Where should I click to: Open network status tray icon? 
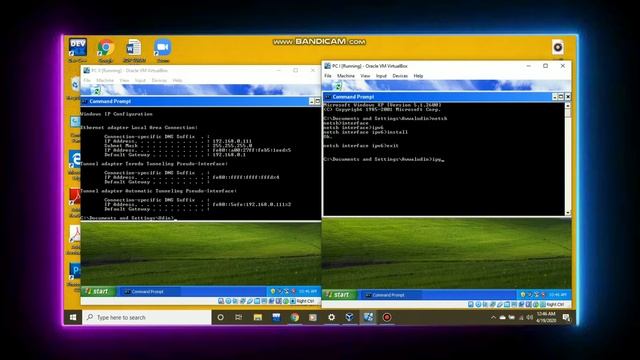click(x=521, y=318)
